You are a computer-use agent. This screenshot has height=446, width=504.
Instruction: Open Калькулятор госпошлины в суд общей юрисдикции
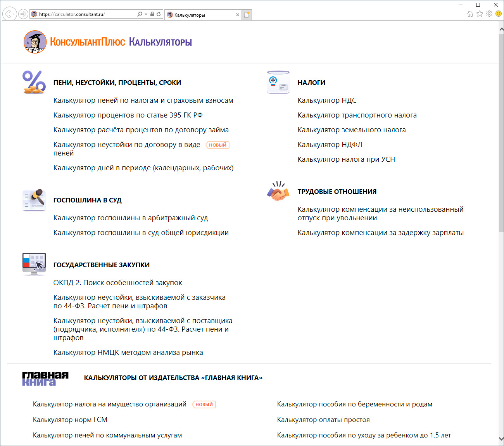point(141,233)
